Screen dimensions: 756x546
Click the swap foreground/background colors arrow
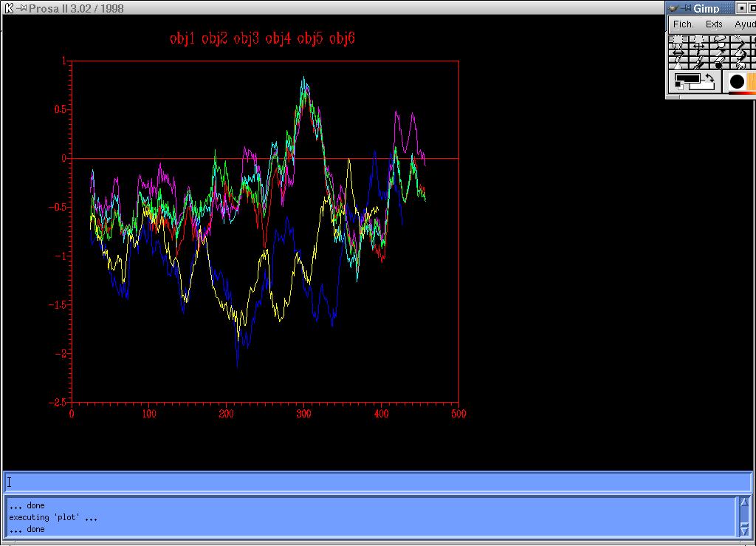tap(711, 78)
